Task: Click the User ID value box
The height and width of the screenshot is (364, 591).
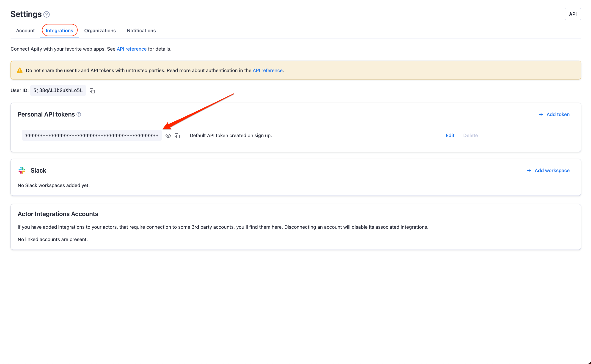Action: [x=58, y=90]
